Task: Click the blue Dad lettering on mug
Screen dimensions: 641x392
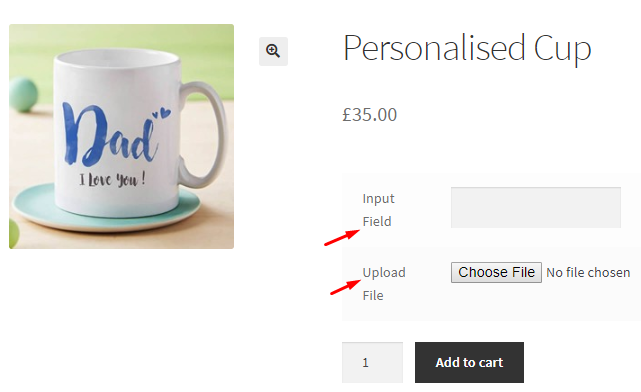Action: tap(110, 135)
